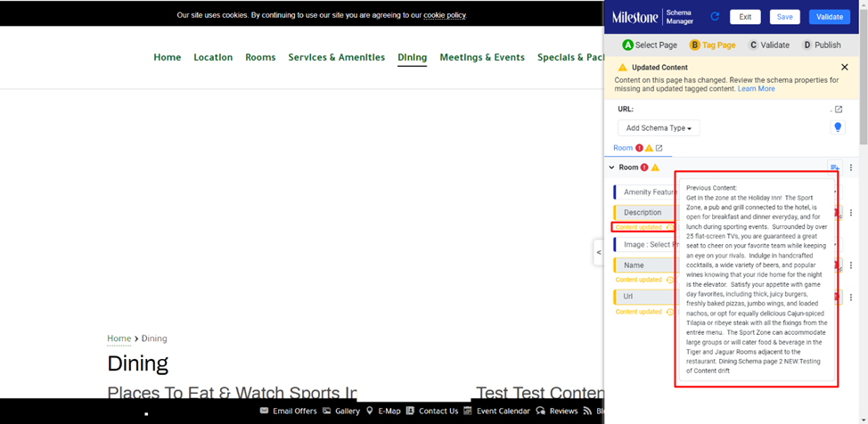
Task: Go to step C Validate
Action: coord(768,45)
